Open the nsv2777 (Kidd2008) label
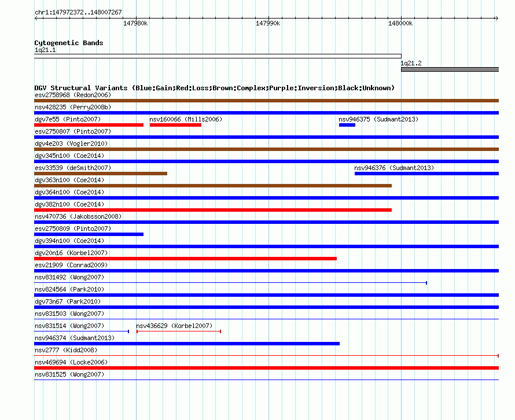This screenshot has height=420, width=515. (x=66, y=350)
